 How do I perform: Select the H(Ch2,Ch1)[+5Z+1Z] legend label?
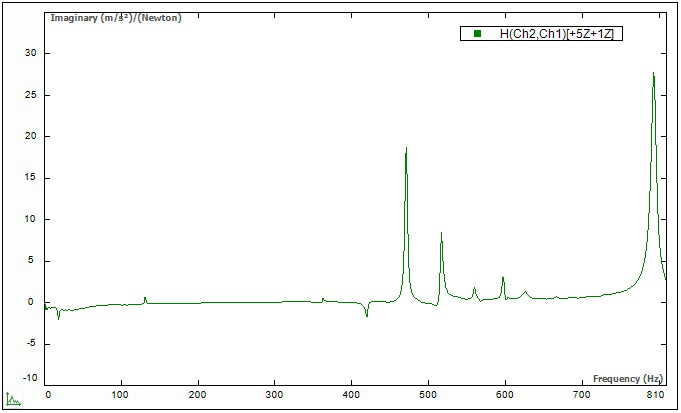pos(561,34)
